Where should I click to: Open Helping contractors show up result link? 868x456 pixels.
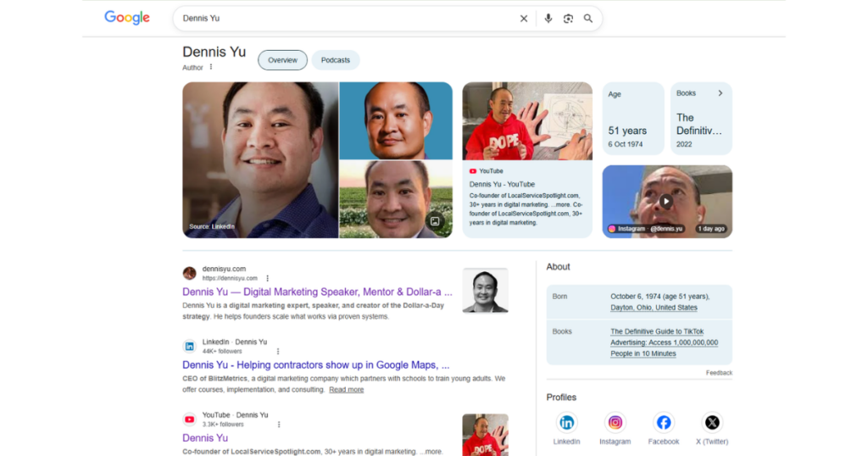(316, 364)
